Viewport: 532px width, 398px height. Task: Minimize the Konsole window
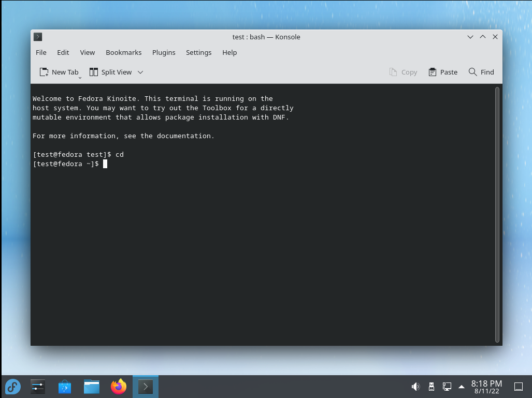pyautogui.click(x=470, y=37)
